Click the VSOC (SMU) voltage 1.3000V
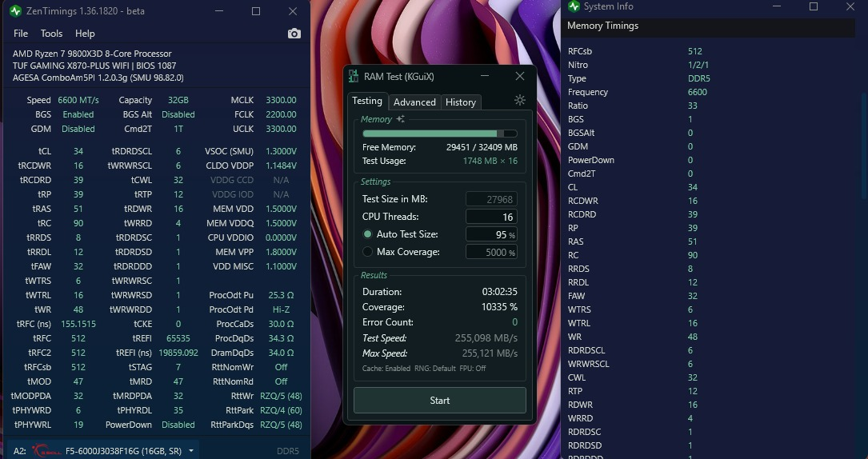This screenshot has height=459, width=868. [281, 151]
